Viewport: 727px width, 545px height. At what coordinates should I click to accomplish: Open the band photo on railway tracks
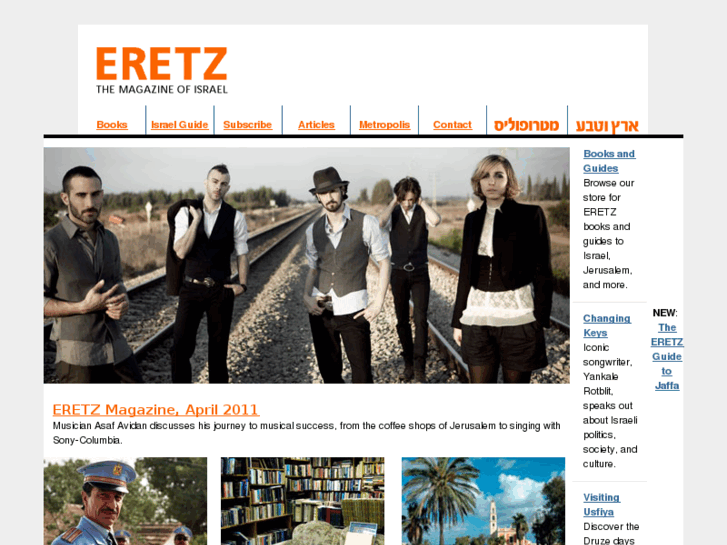pos(306,265)
